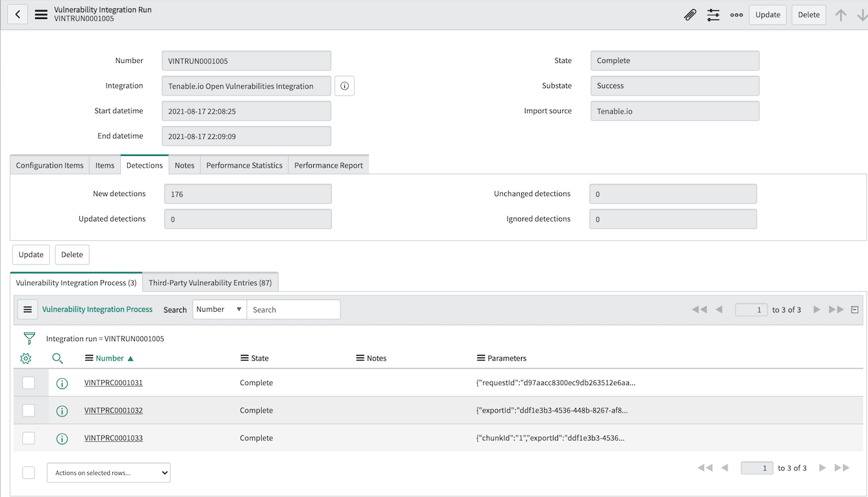The height and width of the screenshot is (497, 868).
Task: Open personalize form sliders icon
Action: [713, 15]
